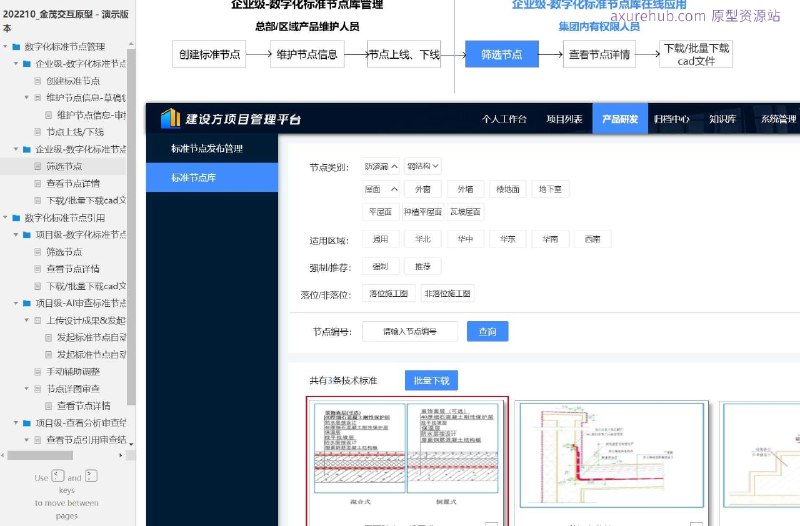Click the 下载/批量下载cad文件 flowchart box

(696, 54)
